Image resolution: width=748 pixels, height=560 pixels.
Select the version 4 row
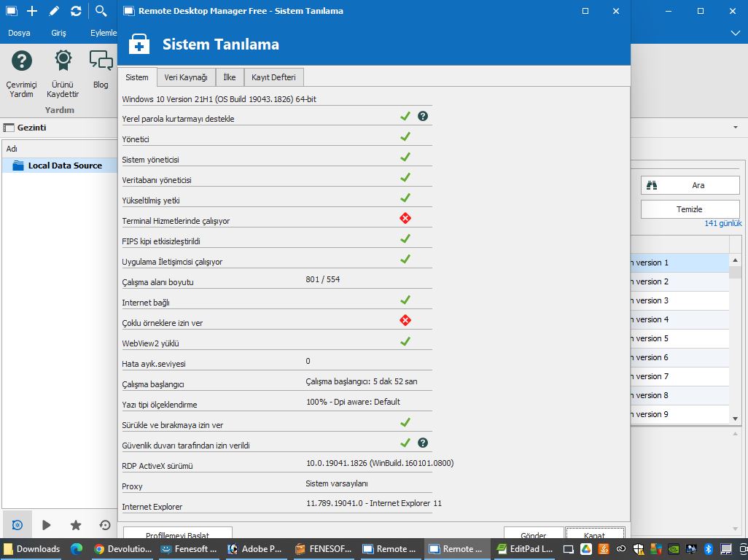[x=679, y=319]
